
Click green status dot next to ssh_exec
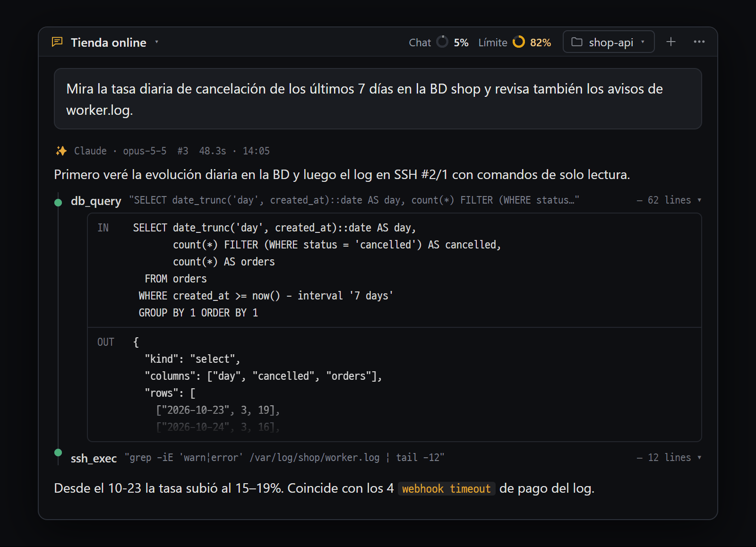(58, 453)
